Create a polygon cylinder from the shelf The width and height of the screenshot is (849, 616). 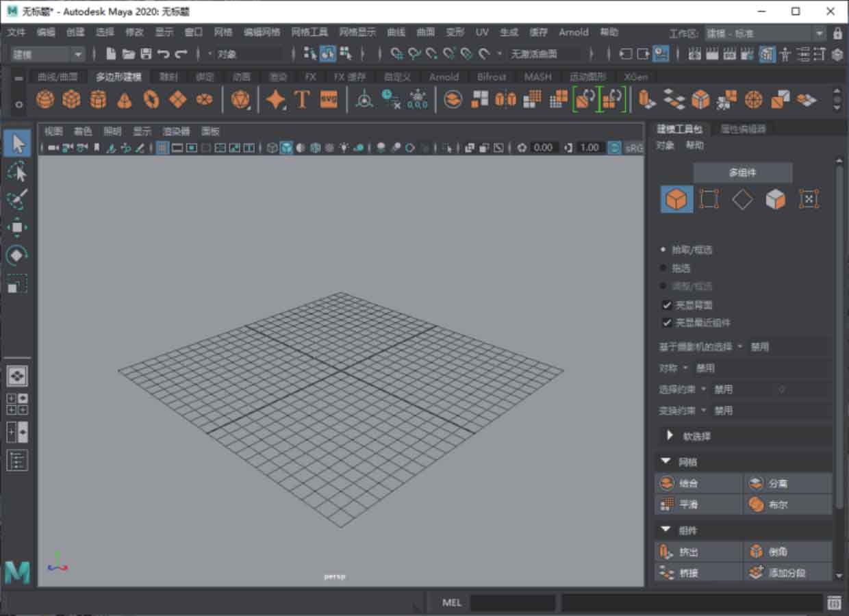coord(99,100)
